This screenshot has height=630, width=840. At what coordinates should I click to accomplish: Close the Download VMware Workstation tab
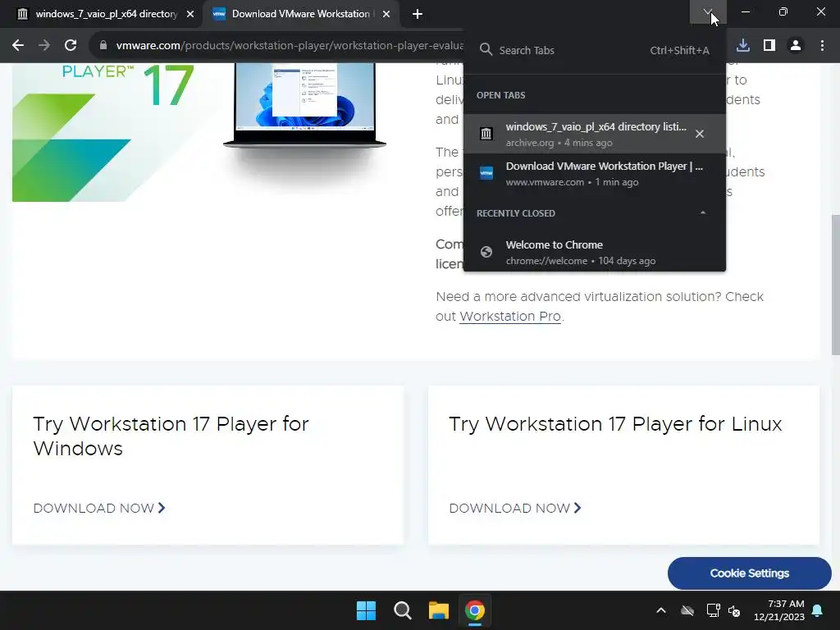[386, 15]
